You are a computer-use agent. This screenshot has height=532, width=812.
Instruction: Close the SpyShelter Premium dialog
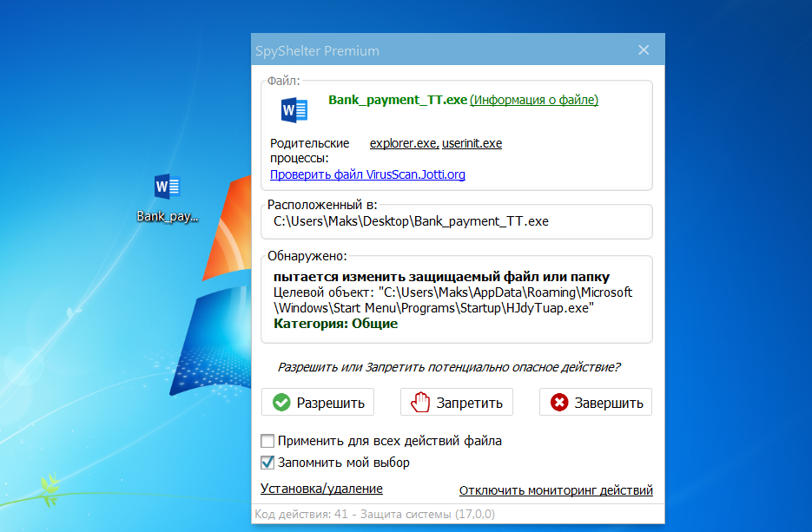pyautogui.click(x=644, y=49)
